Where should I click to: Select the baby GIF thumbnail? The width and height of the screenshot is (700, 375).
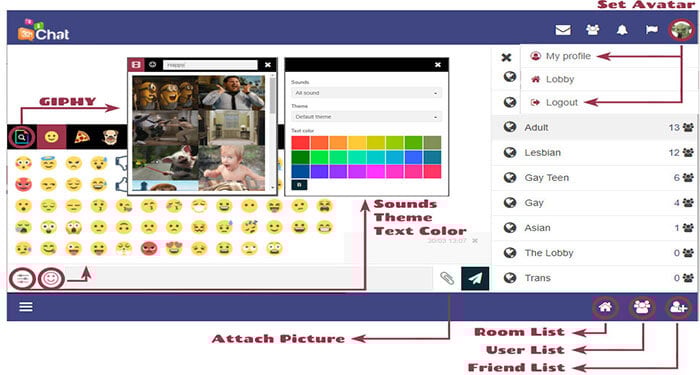[x=232, y=168]
